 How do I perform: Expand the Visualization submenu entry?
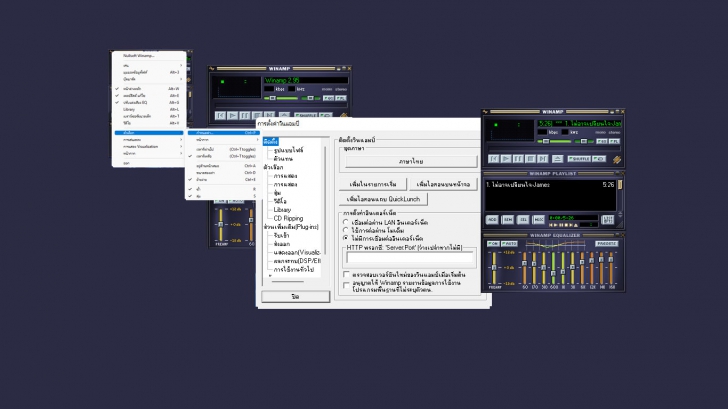click(x=149, y=147)
